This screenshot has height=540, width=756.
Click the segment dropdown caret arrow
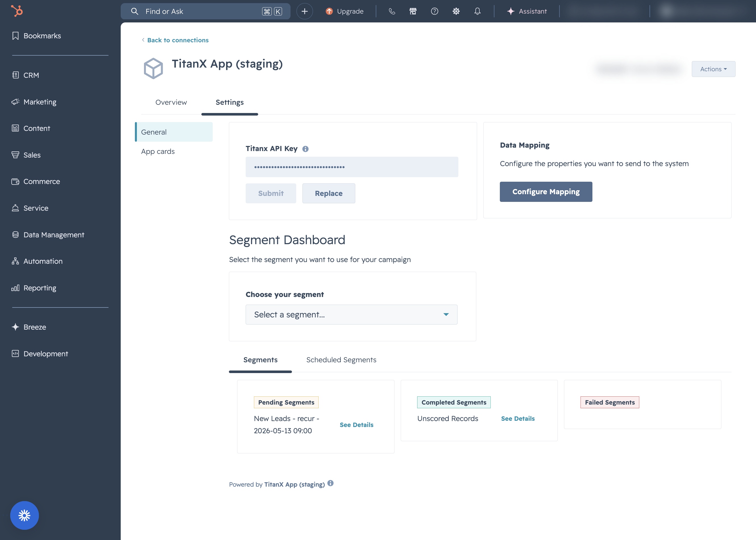[446, 315]
